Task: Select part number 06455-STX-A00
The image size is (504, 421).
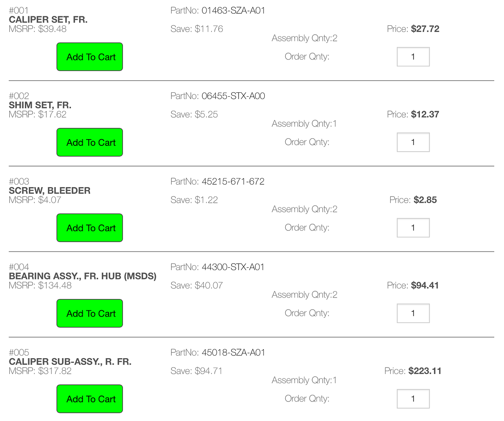Action: [233, 96]
